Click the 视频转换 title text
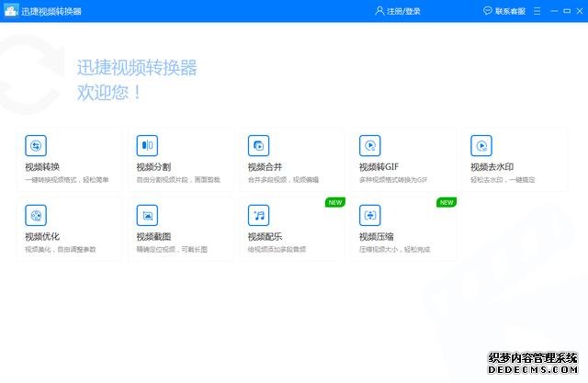This screenshot has width=588, height=383. pos(42,167)
